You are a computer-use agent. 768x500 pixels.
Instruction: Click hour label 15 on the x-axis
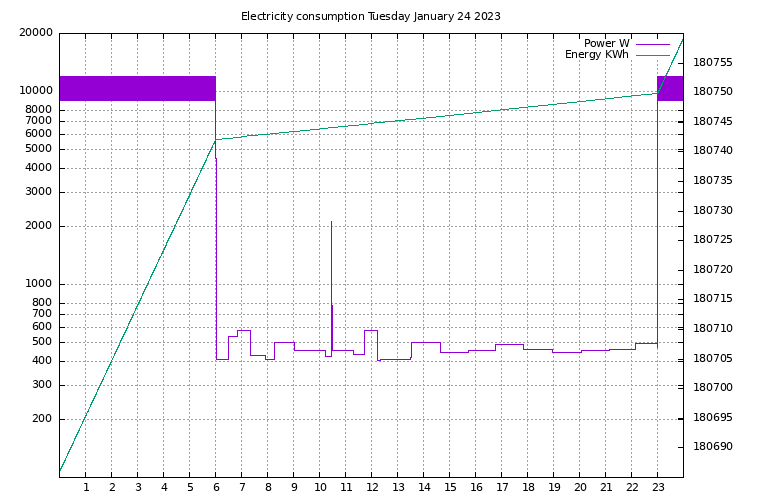450,487
